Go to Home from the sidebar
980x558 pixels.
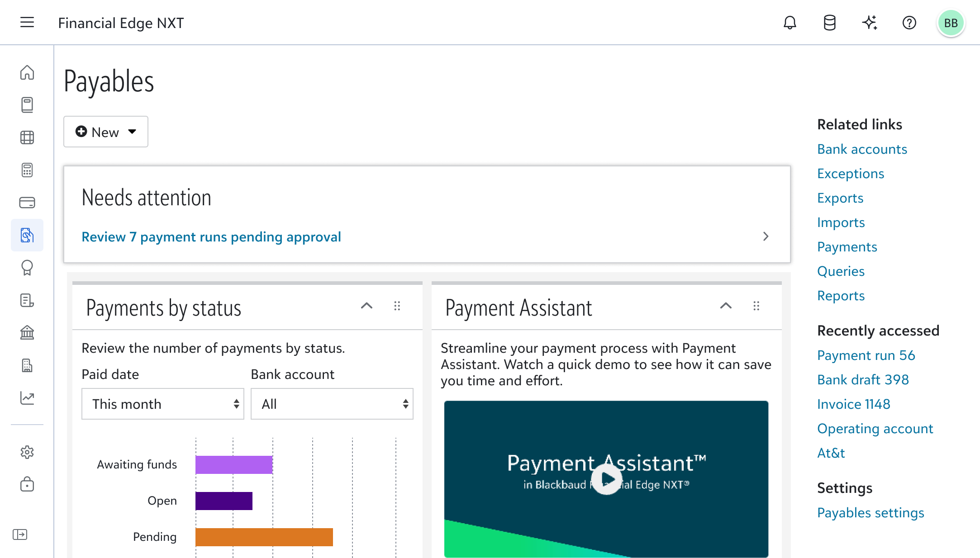[x=27, y=72]
